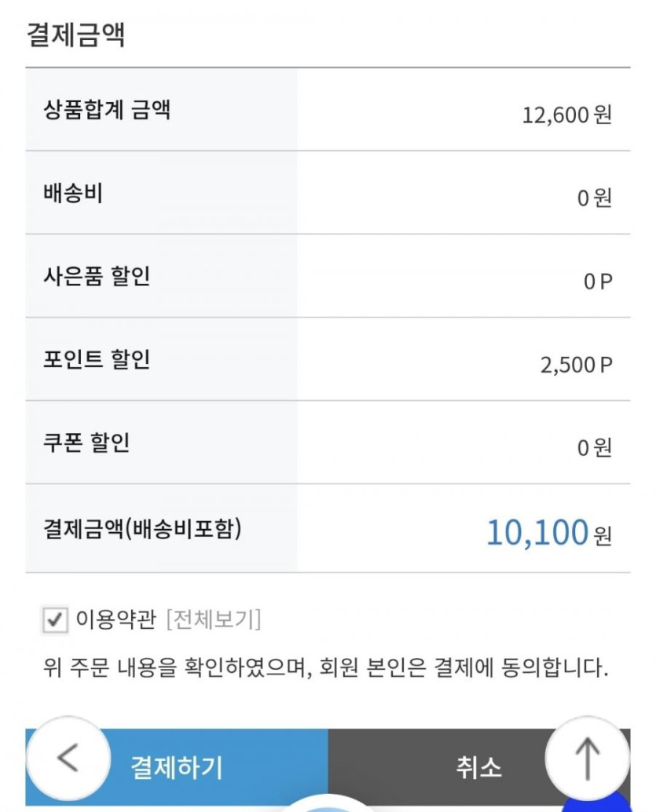Select the 쿠폰 할인 row label
This screenshot has height=812, width=656.
[86, 443]
